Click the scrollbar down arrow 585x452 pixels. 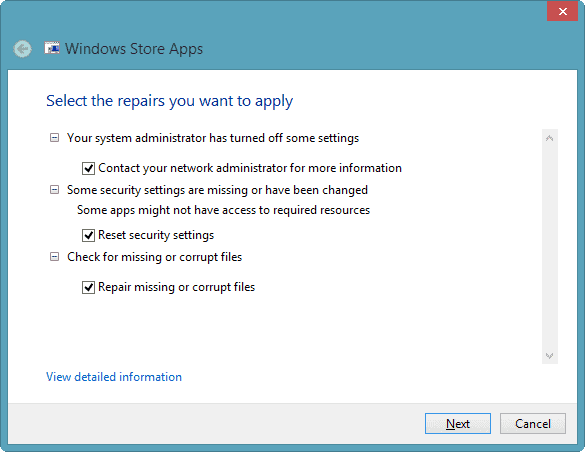click(550, 355)
